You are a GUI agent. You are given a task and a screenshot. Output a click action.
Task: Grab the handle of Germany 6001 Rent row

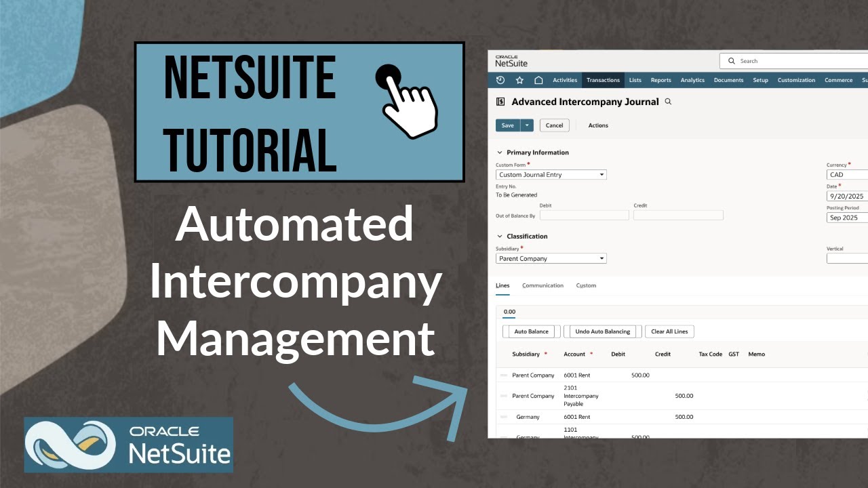(503, 417)
